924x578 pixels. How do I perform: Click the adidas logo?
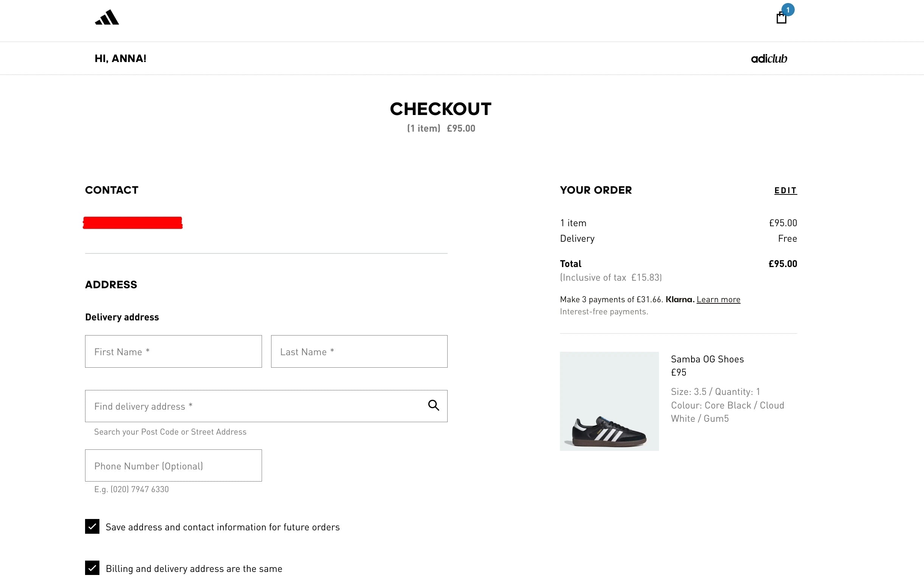[x=107, y=17]
